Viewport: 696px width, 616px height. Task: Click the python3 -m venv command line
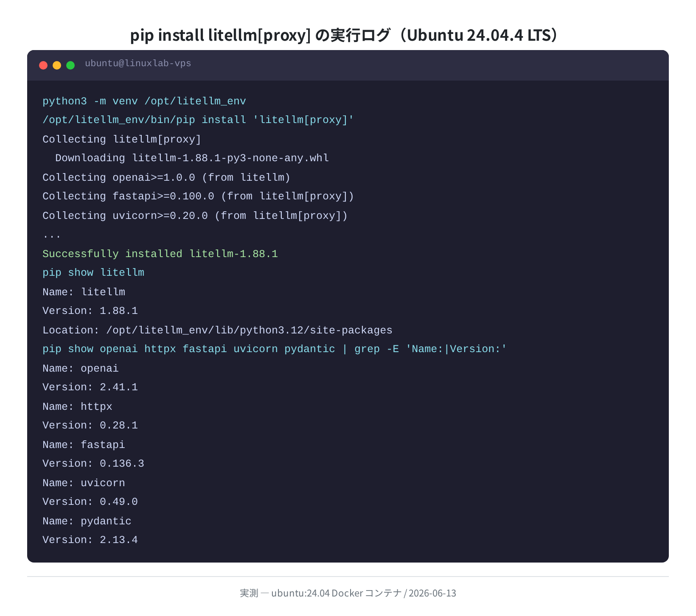(x=144, y=101)
